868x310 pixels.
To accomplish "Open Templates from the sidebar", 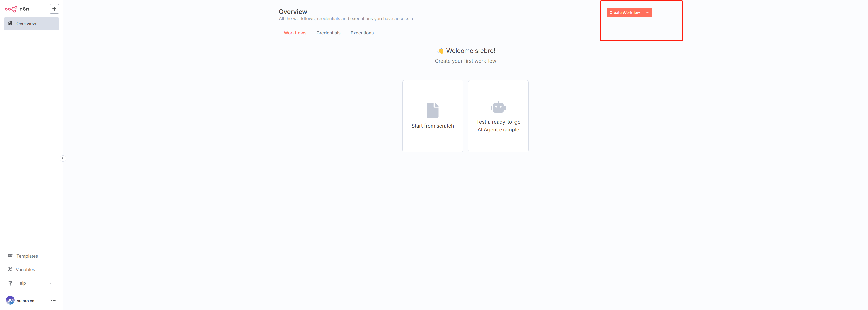I will point(27,256).
